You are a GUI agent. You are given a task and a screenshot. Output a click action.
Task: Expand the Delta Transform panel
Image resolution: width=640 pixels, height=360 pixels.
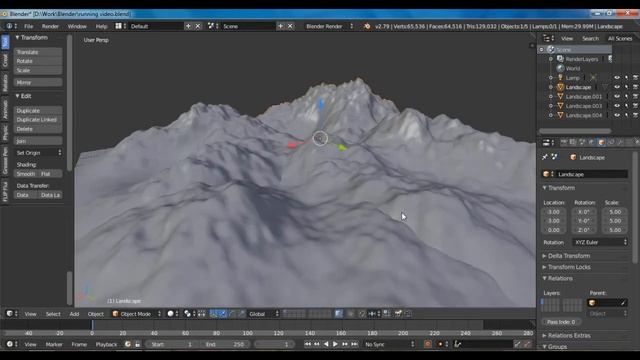pos(569,256)
